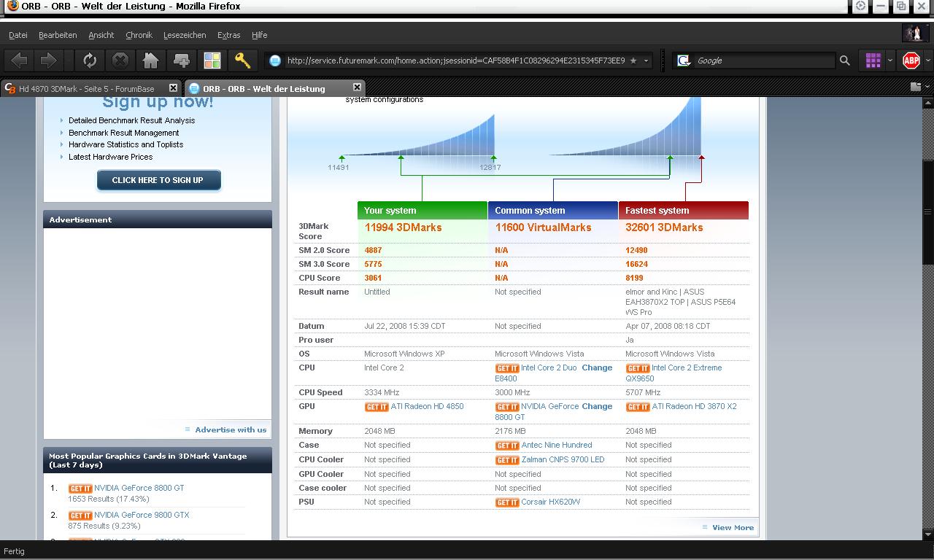934x560 pixels.
Task: Close the ForumBase tab
Action: [173, 87]
